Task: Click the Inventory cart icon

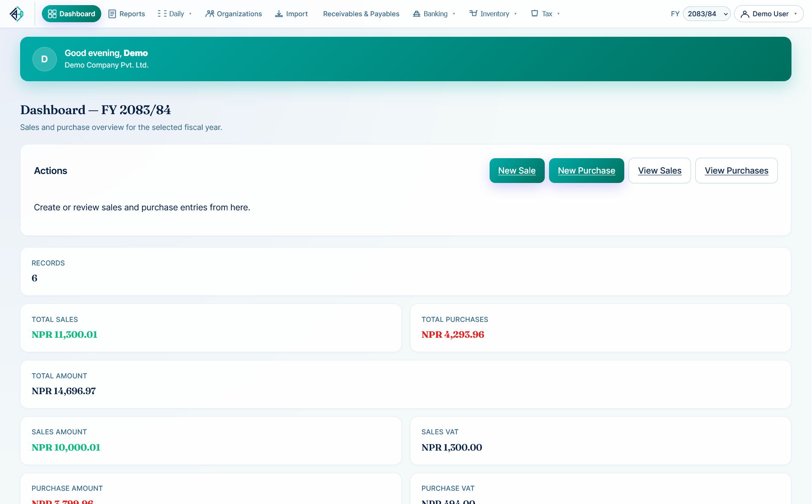Action: 473,14
